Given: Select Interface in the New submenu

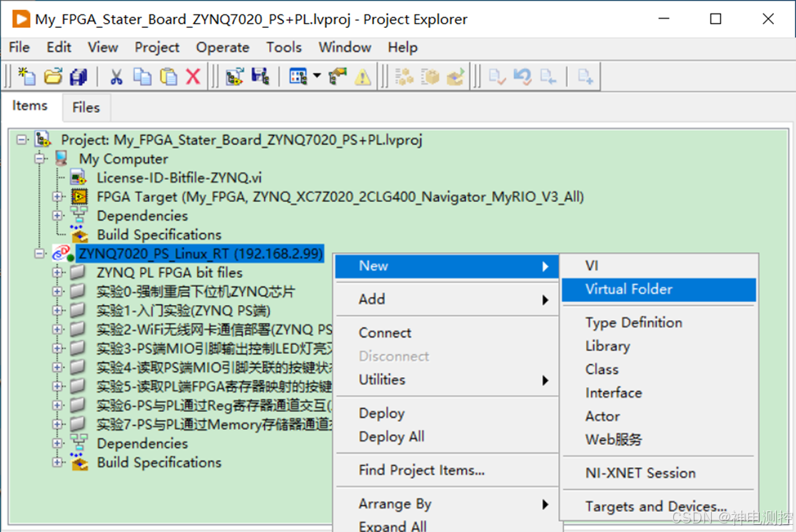Looking at the screenshot, I should (x=658, y=393).
